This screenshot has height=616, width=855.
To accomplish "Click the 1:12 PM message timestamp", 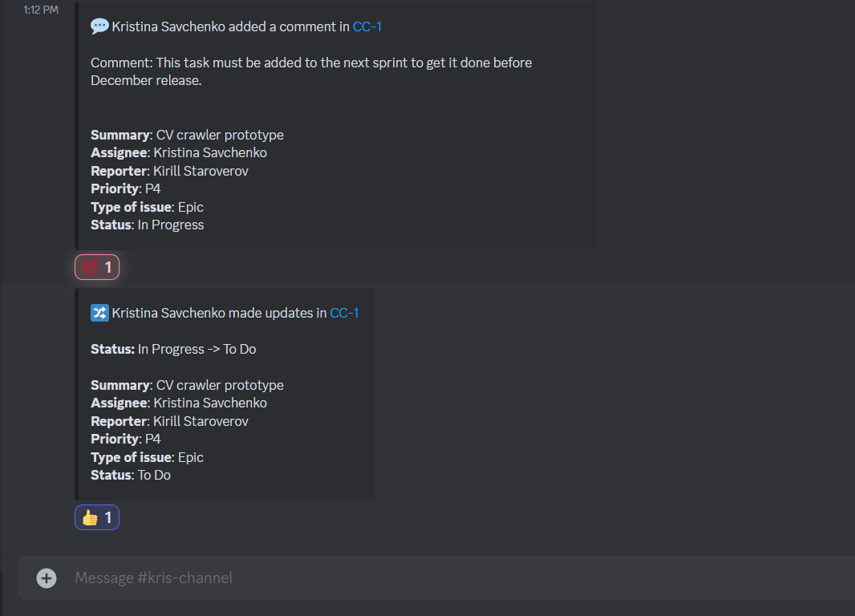I will 41,10.
